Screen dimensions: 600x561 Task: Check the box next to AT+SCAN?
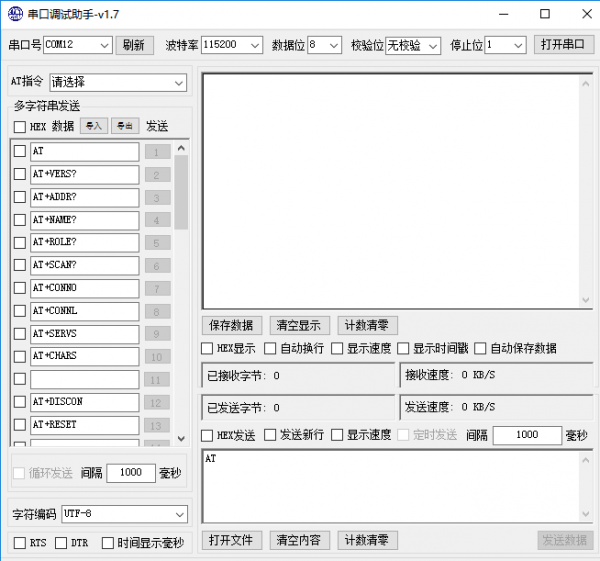20,265
